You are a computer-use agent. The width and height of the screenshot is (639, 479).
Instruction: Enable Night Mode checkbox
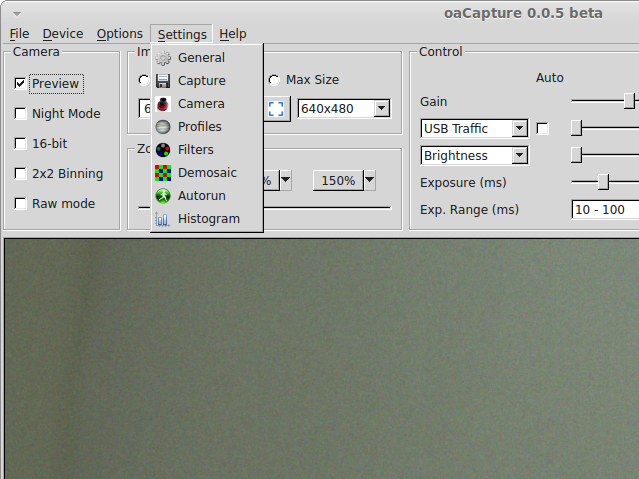(21, 114)
